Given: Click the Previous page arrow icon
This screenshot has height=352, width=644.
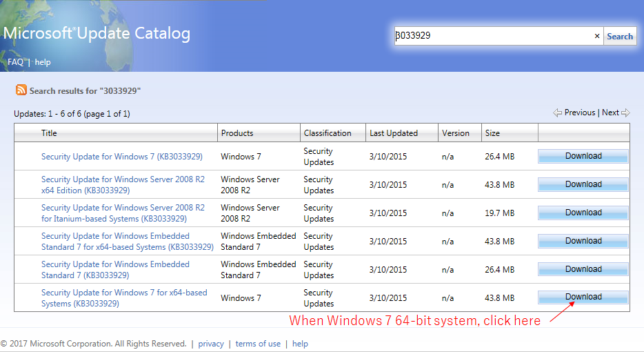Looking at the screenshot, I should point(557,113).
